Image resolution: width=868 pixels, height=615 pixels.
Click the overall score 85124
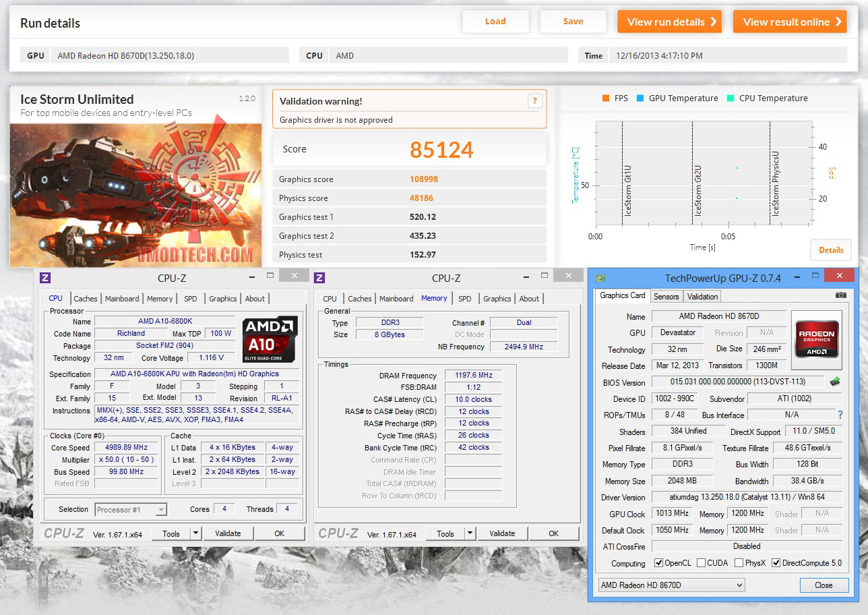441,150
